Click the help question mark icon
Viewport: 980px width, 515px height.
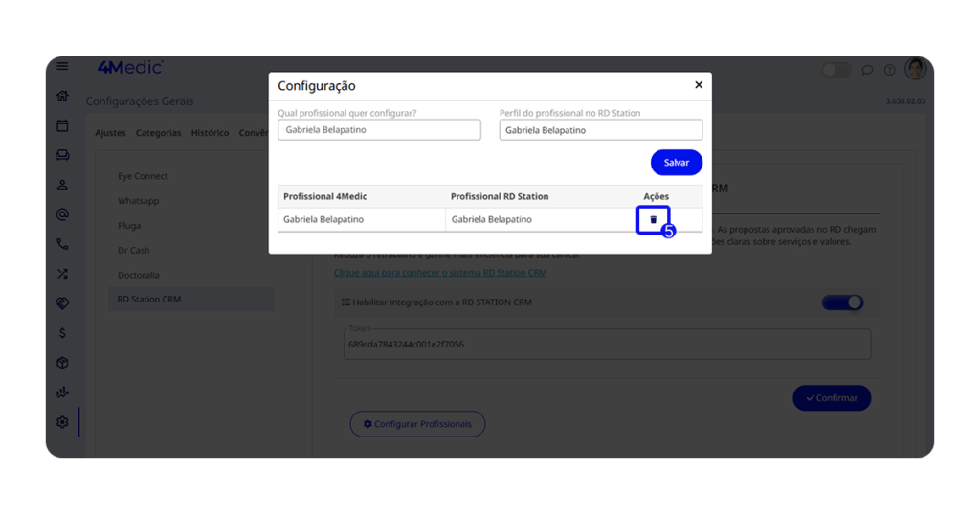(889, 70)
